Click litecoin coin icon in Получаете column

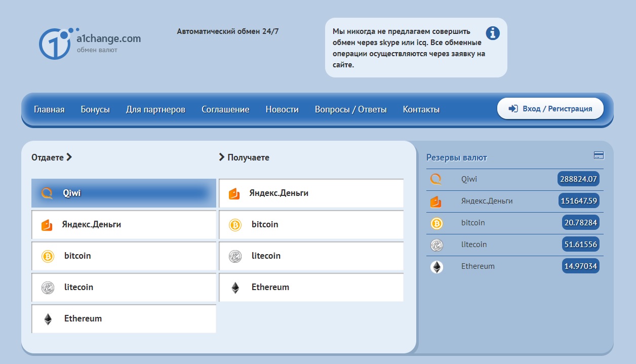[x=235, y=256]
